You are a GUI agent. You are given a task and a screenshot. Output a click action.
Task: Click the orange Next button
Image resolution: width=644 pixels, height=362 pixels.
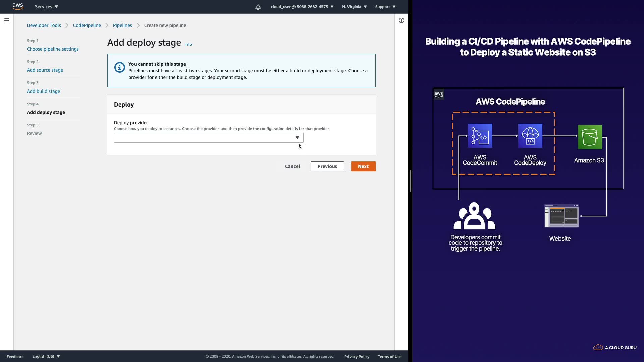click(363, 166)
